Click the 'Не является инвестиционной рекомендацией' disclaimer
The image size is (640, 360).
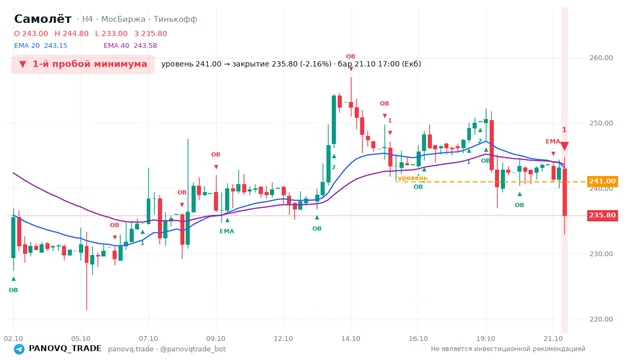508,349
